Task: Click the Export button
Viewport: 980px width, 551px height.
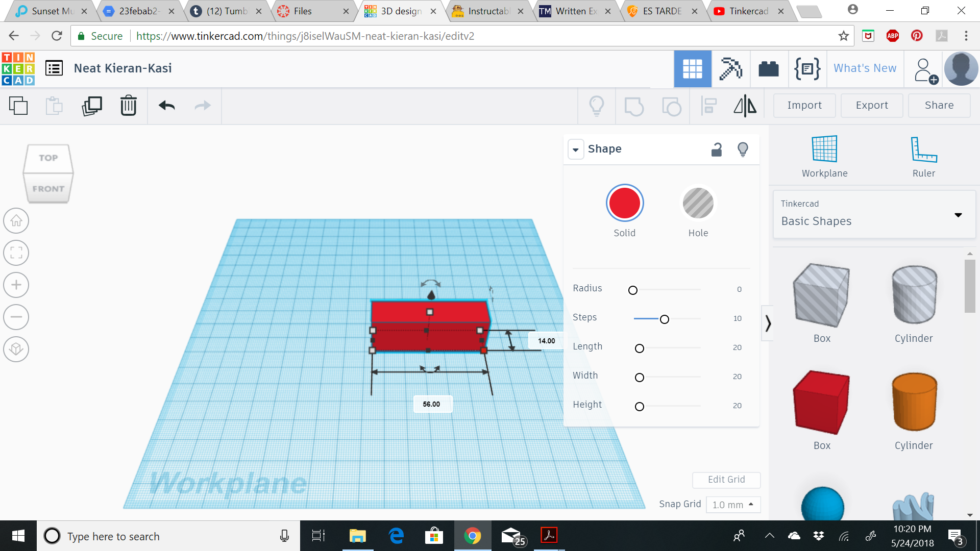Action: (871, 105)
